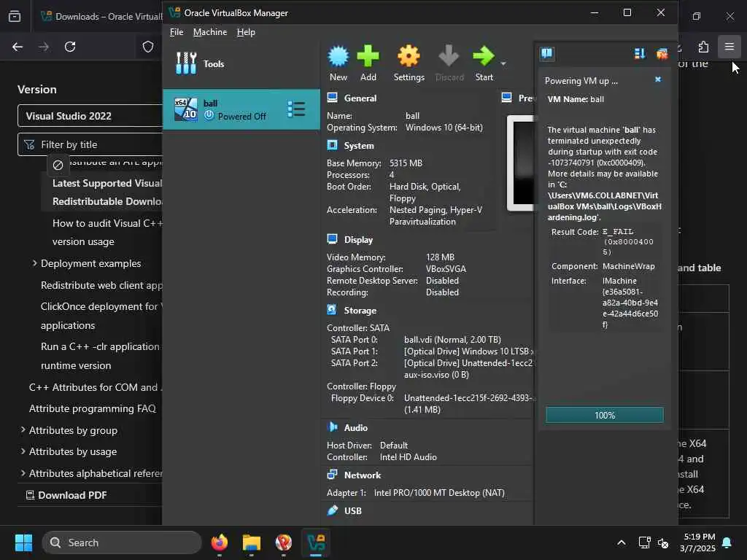Open How to audit Visual C++ article
The image size is (747, 560).
(x=108, y=233)
